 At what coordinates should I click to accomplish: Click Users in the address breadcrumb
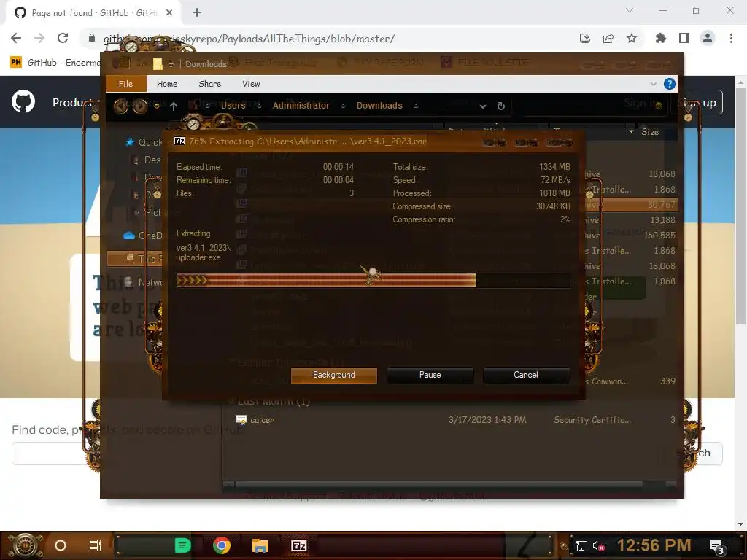(x=233, y=106)
